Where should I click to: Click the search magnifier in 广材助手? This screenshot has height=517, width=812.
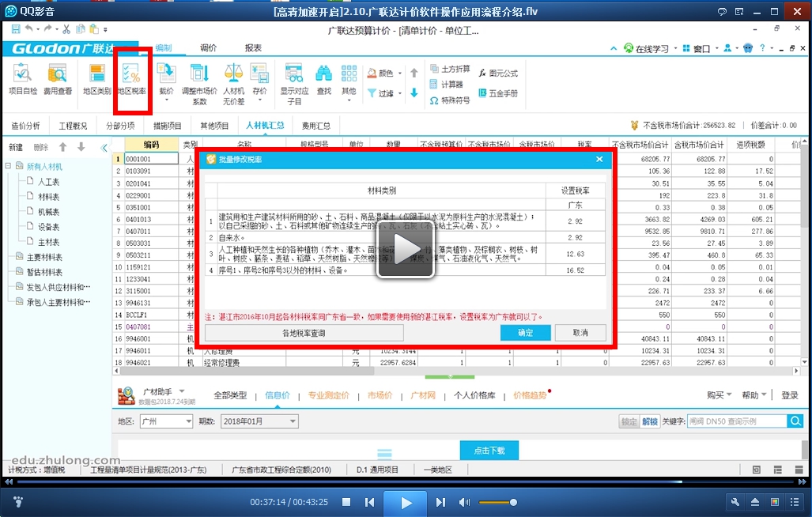pos(795,421)
